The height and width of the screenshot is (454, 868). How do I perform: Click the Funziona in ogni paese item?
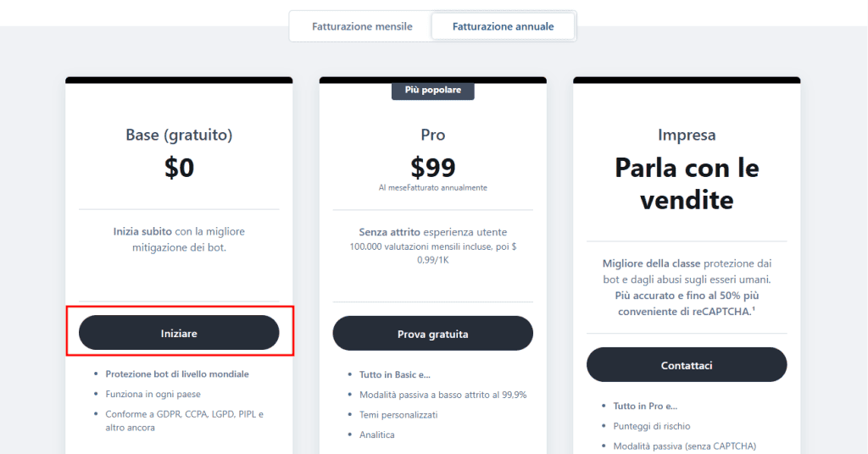(x=153, y=394)
